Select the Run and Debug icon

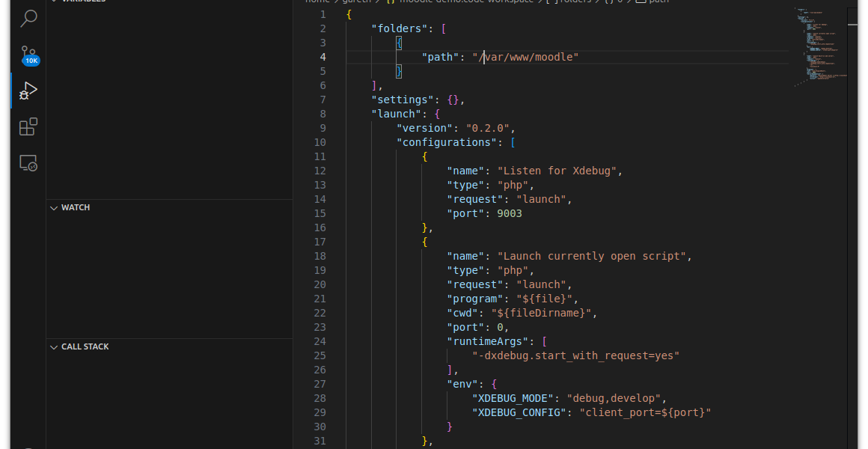click(28, 91)
